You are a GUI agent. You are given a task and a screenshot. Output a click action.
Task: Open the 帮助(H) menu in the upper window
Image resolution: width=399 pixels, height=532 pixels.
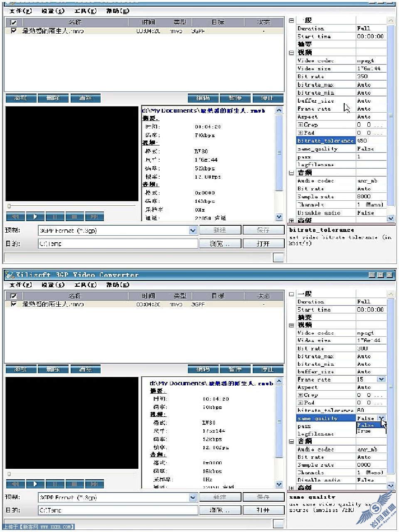click(x=118, y=11)
